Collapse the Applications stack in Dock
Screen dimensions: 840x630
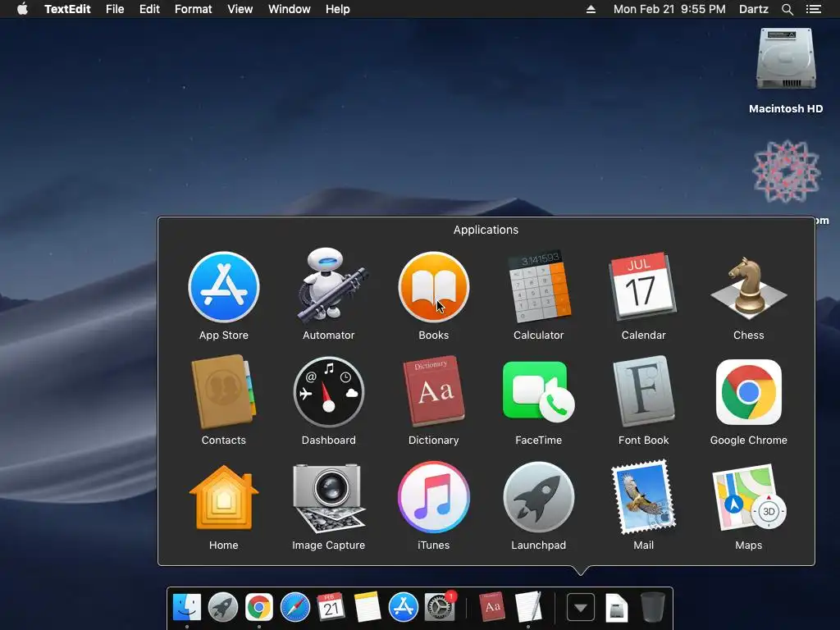click(581, 608)
